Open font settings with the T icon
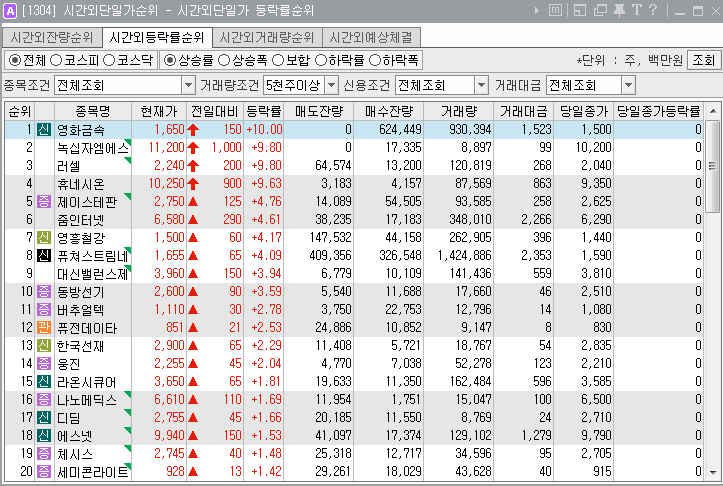 pyautogui.click(x=637, y=10)
